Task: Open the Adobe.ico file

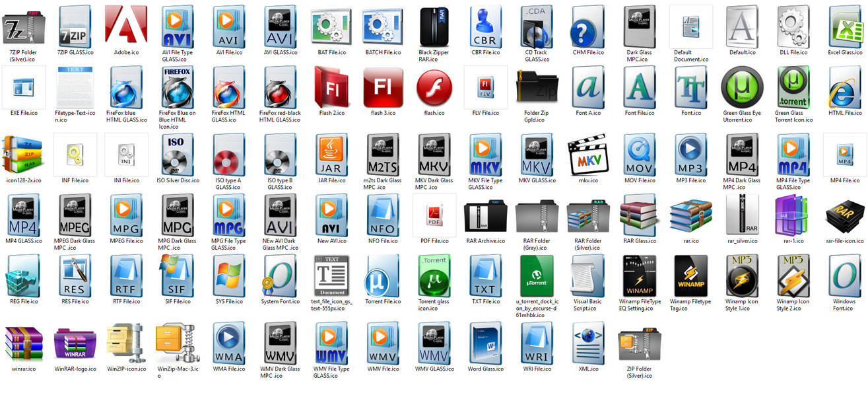Action: [x=125, y=25]
